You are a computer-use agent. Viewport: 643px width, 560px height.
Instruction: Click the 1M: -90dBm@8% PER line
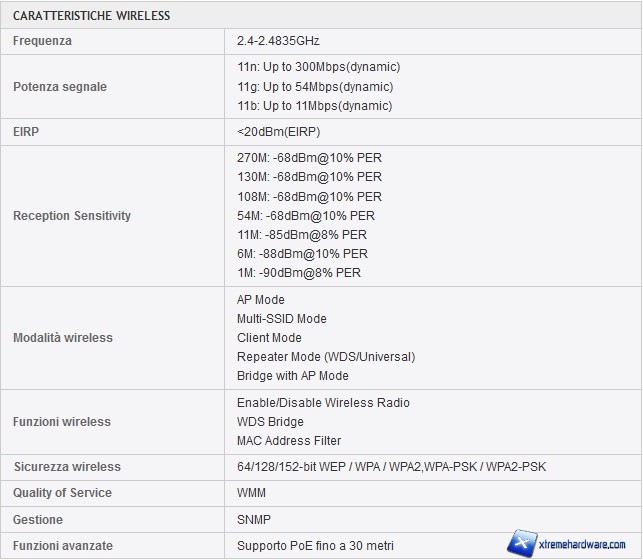pos(299,273)
